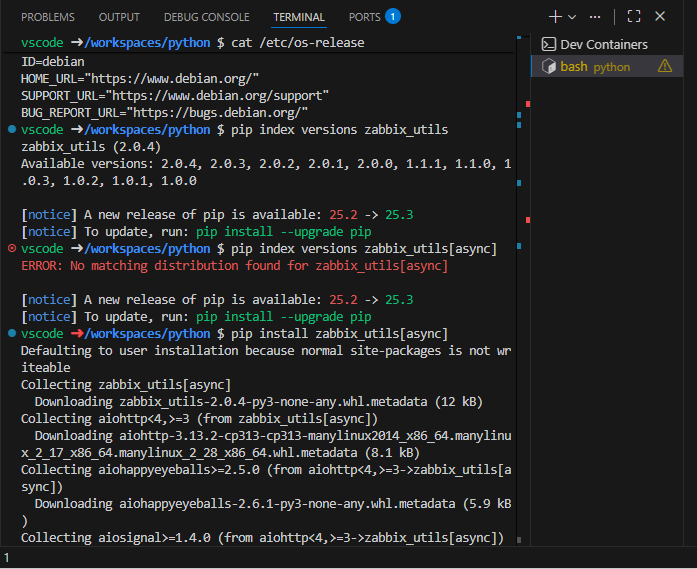Click the warning triangle on bash terminal

click(665, 66)
